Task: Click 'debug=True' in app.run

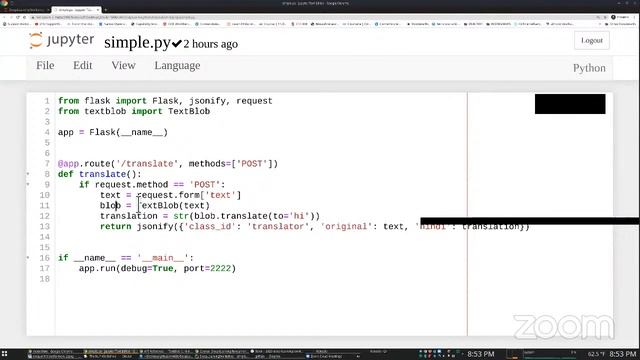Action: click(147, 269)
